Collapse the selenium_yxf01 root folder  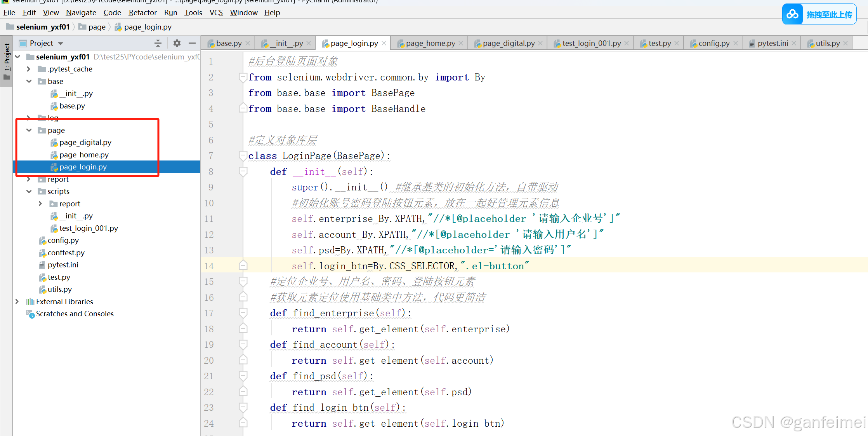pyautogui.click(x=17, y=57)
